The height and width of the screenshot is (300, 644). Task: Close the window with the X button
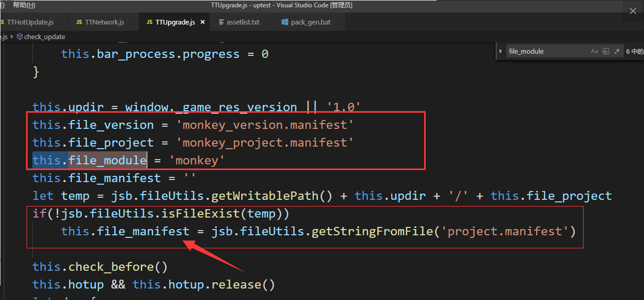coord(633,11)
